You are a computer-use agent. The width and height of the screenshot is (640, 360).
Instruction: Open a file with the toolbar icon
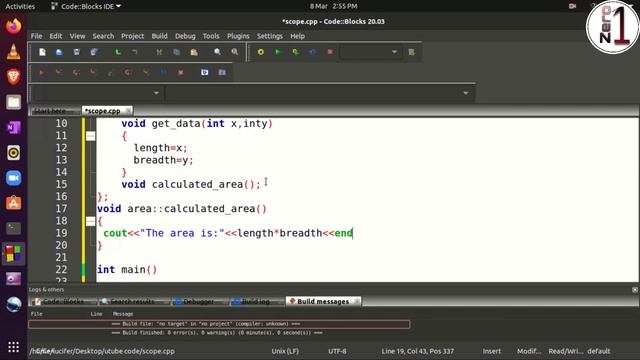[x=59, y=52]
